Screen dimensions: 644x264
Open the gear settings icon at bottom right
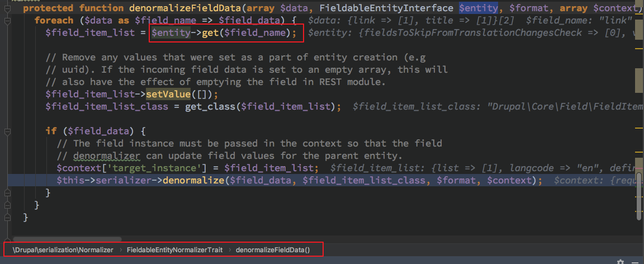(x=621, y=261)
